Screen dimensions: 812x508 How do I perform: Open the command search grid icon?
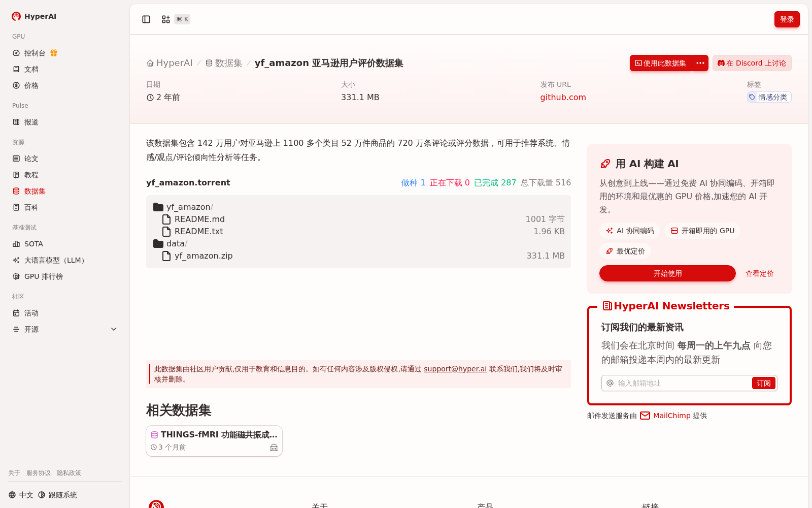click(166, 19)
